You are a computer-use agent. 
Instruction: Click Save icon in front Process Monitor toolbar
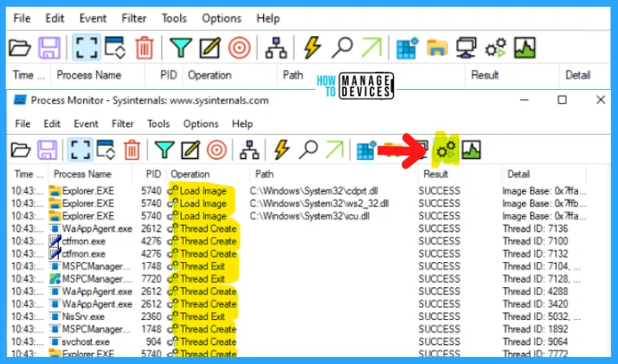47,150
